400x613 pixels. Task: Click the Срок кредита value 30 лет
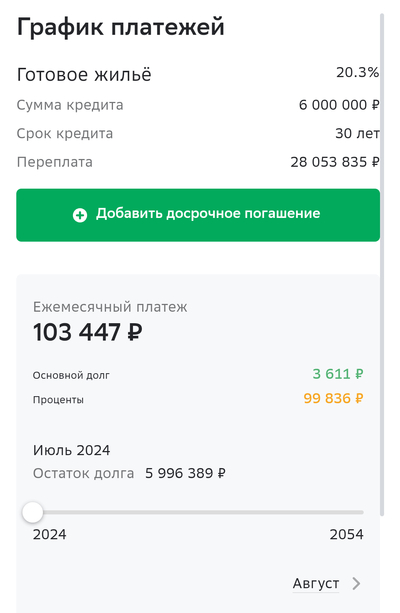(357, 133)
